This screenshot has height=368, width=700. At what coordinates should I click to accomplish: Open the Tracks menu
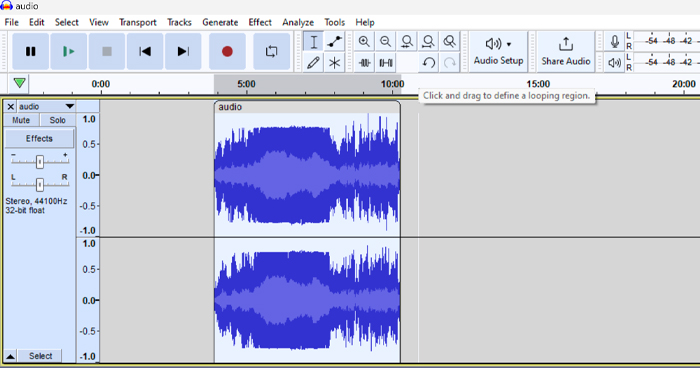[x=179, y=22]
